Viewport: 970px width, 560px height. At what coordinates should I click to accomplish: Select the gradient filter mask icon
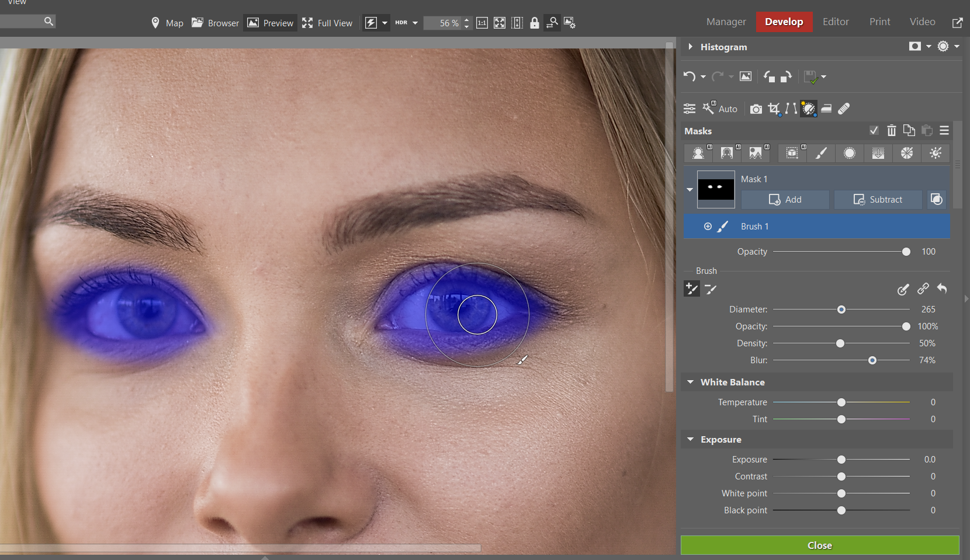878,153
